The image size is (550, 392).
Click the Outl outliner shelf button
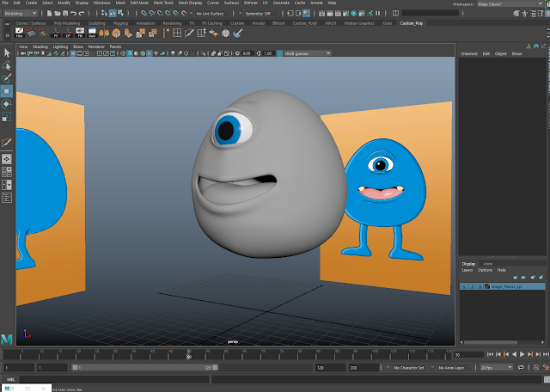point(92,33)
